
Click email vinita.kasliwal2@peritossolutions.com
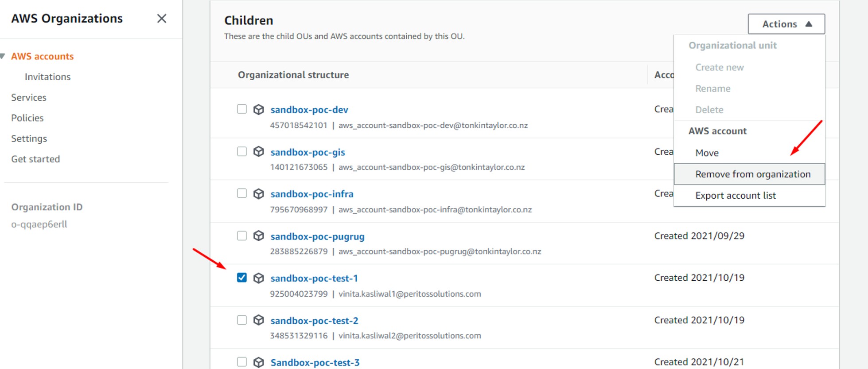(x=410, y=336)
